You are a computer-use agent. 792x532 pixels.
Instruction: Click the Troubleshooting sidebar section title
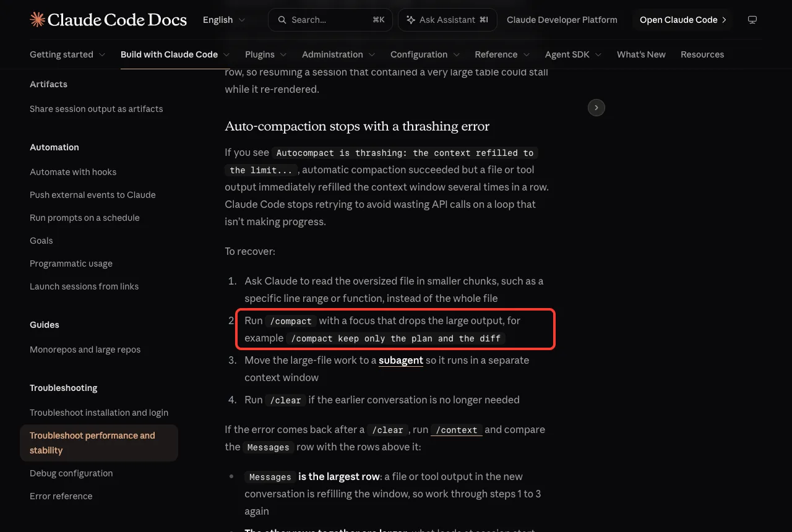point(64,388)
